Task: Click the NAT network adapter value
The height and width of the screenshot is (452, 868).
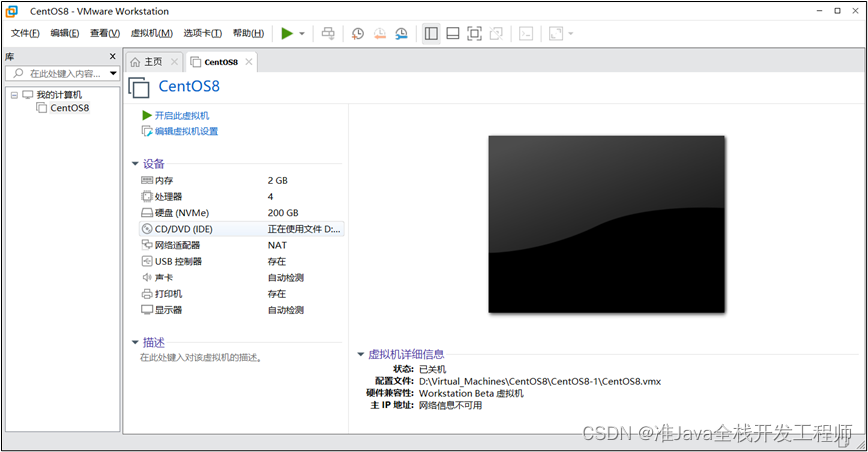Action: (x=277, y=245)
